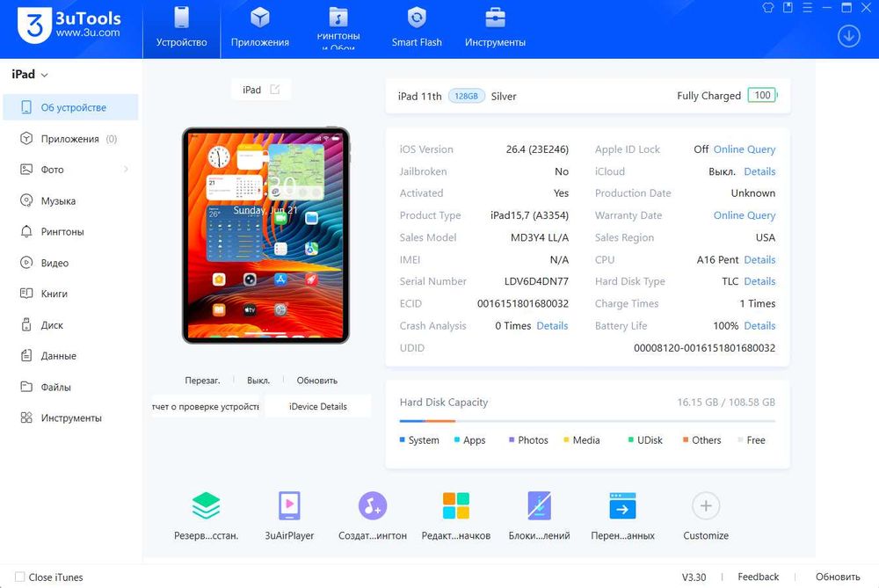Add a shortcut with the Customize plus icon

(706, 505)
